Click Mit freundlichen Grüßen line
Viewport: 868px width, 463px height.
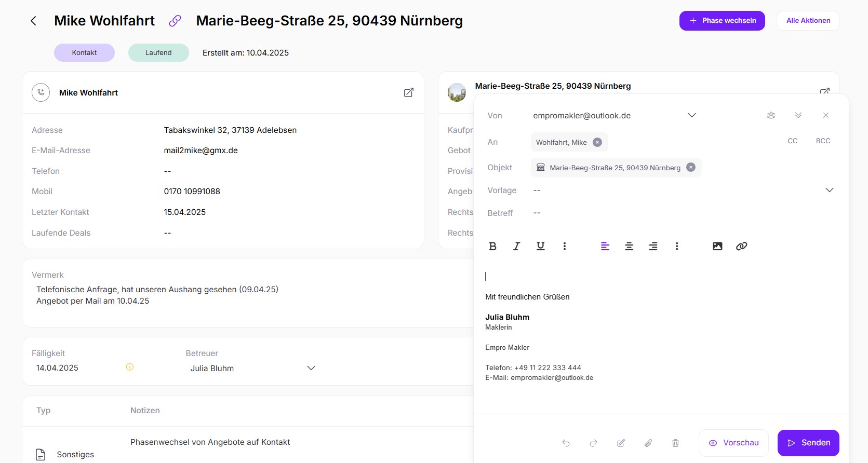(527, 297)
